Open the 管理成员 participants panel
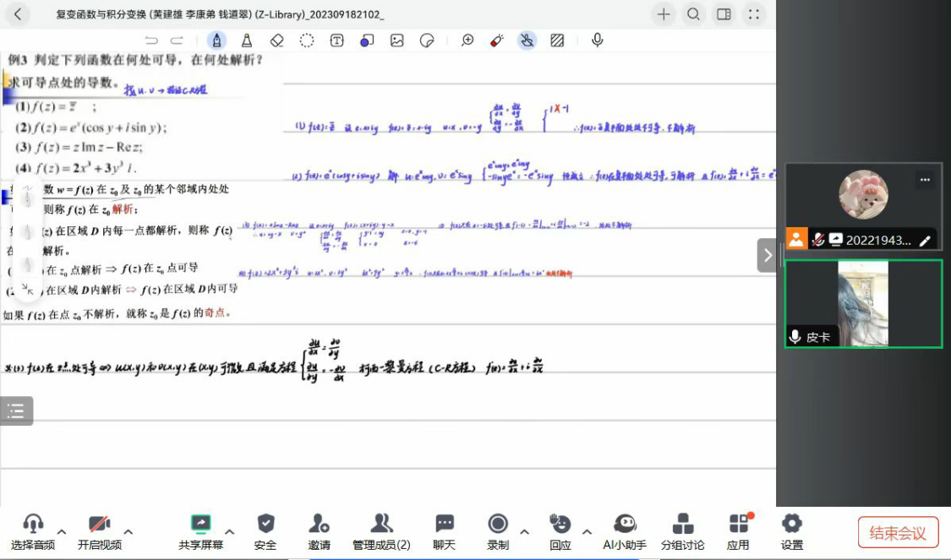951x560 pixels. (381, 532)
